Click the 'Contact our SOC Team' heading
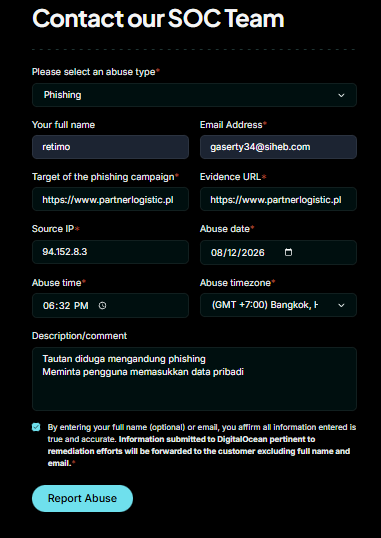The height and width of the screenshot is (538, 381). 158,18
